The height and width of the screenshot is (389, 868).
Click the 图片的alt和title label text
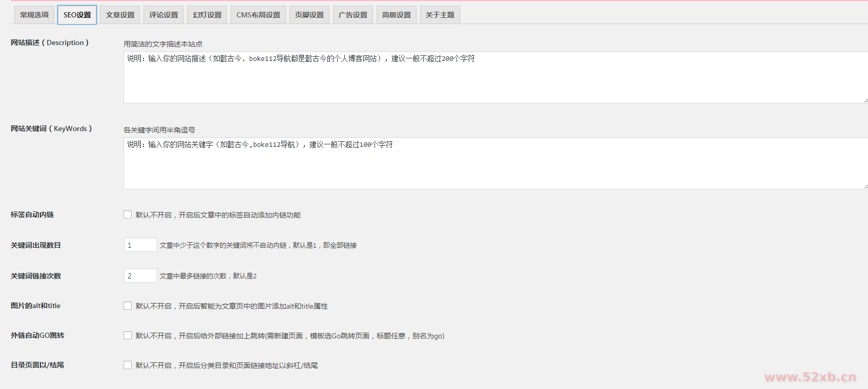coord(35,306)
